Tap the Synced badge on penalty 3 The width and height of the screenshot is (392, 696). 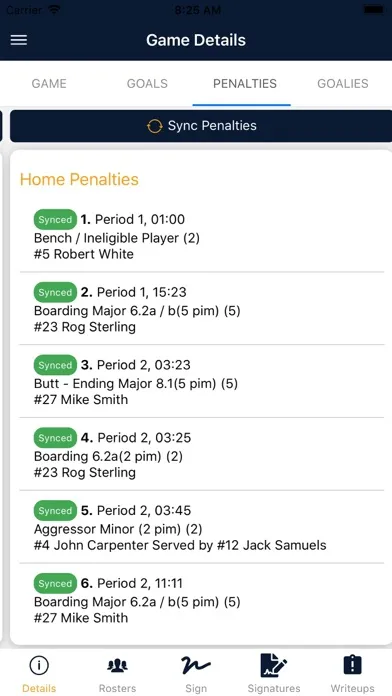click(55, 365)
